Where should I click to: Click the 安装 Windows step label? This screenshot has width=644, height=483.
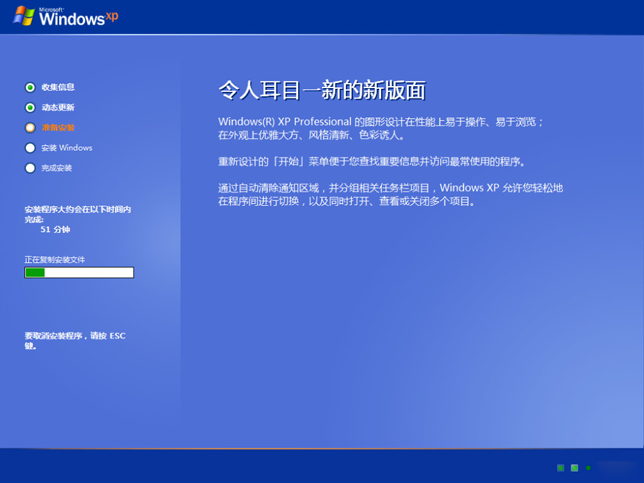click(67, 148)
